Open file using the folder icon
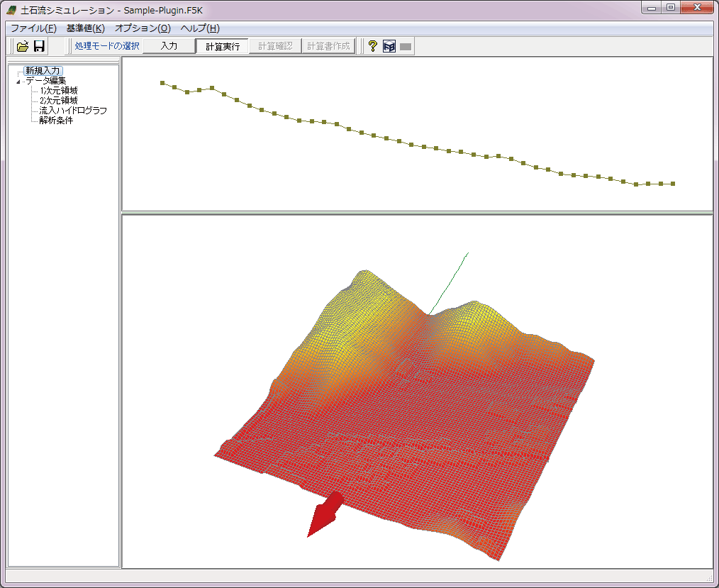 (x=23, y=46)
